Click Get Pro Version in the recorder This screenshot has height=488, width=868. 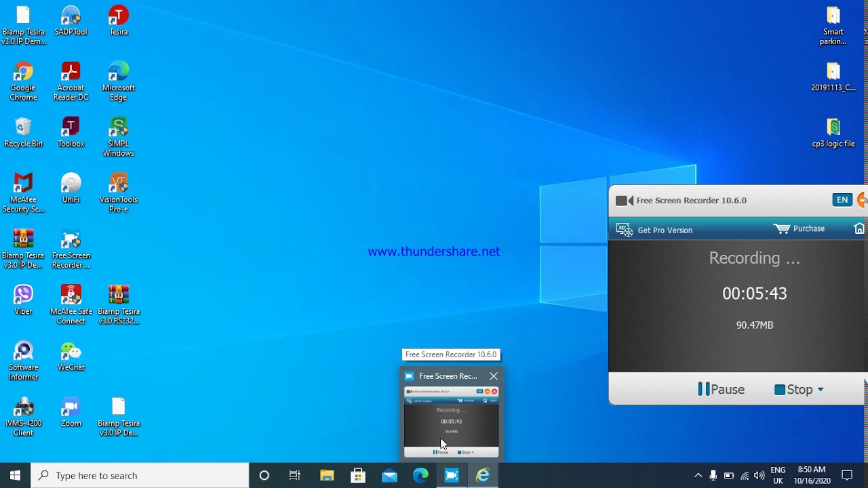(x=654, y=230)
